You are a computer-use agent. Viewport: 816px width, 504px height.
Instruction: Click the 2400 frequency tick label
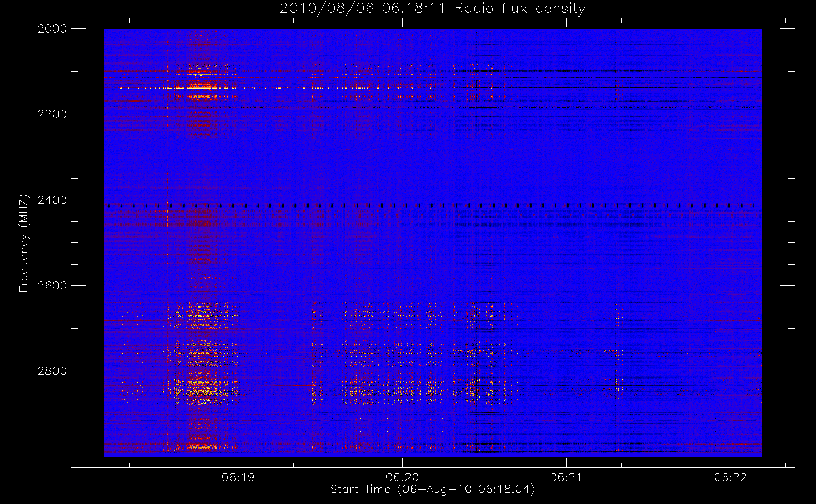coord(52,200)
